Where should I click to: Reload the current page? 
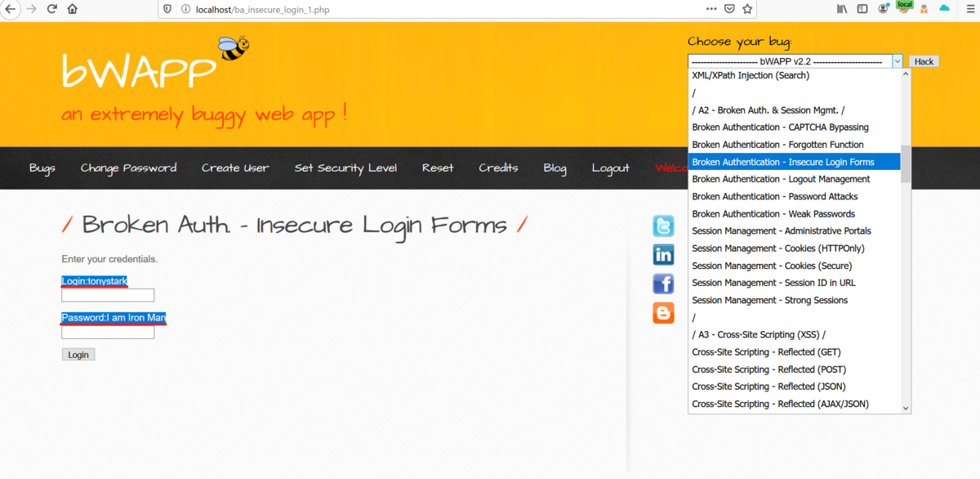[x=52, y=9]
